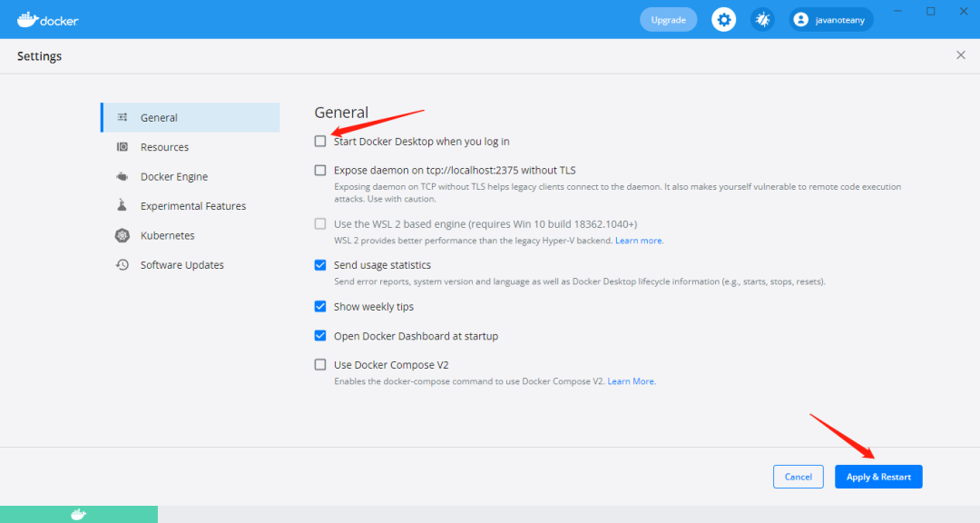980x523 pixels.
Task: Open the Docker Compose V2 Learn More link
Action: click(x=632, y=381)
